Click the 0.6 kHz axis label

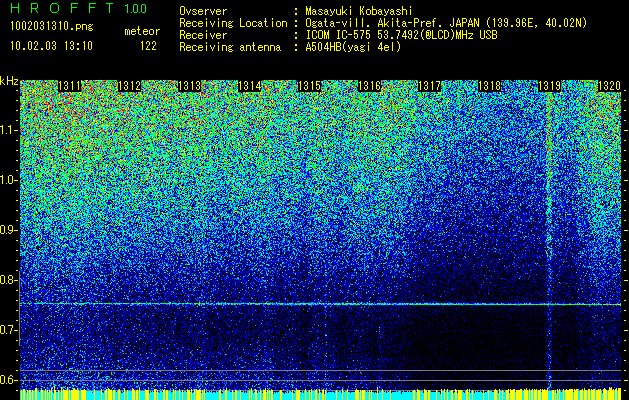click(9, 380)
